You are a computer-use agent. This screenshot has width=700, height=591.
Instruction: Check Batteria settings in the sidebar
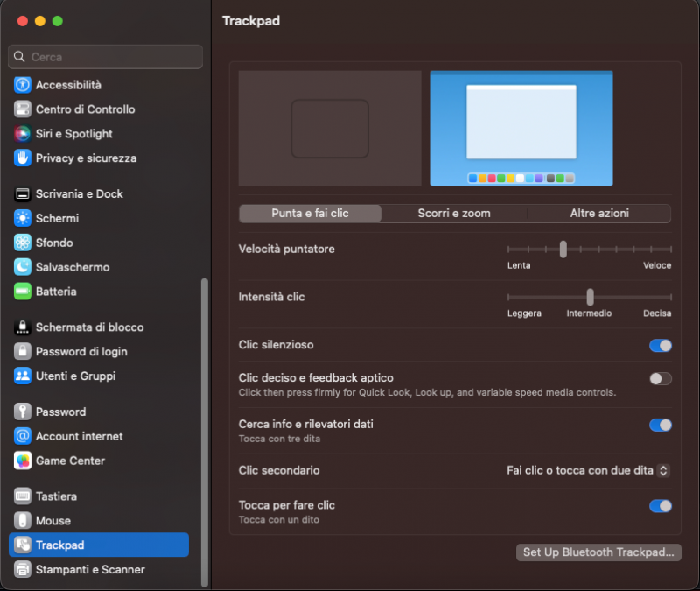61,292
